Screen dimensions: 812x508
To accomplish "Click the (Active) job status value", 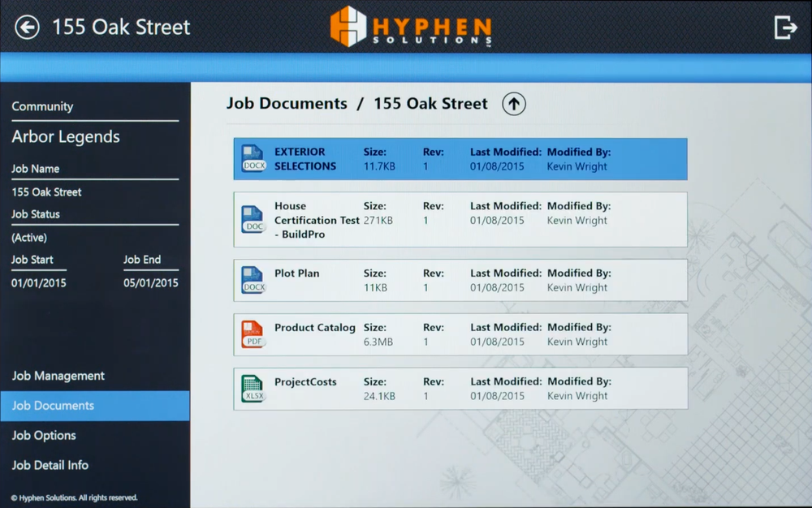I will [29, 238].
